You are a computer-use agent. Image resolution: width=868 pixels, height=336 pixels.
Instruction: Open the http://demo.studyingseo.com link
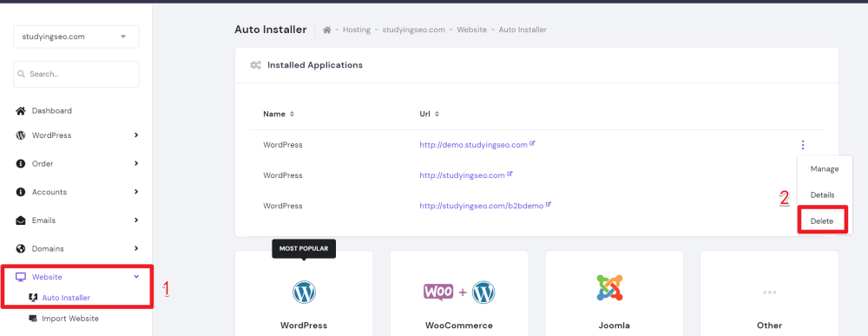coord(473,145)
